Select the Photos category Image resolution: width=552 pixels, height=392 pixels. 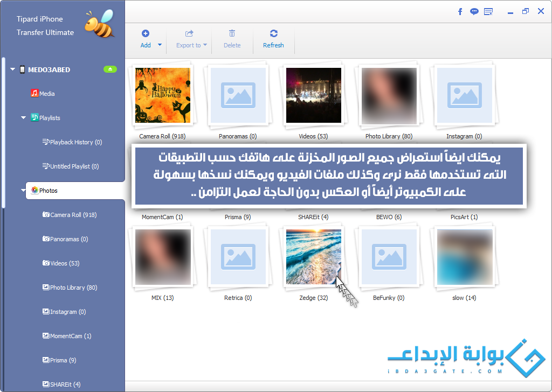pyautogui.click(x=48, y=191)
